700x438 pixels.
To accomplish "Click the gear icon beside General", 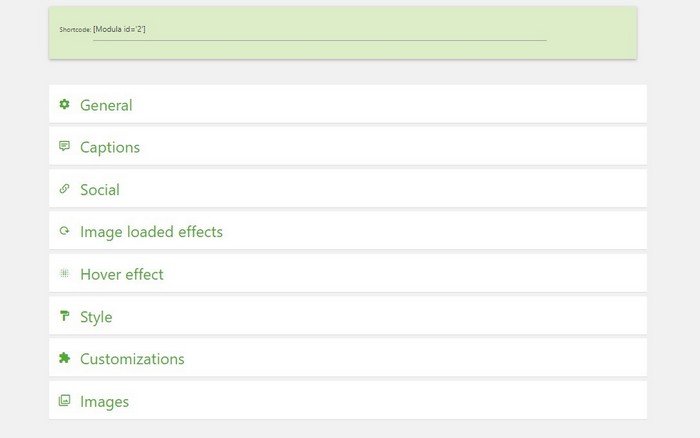I will pyautogui.click(x=64, y=104).
